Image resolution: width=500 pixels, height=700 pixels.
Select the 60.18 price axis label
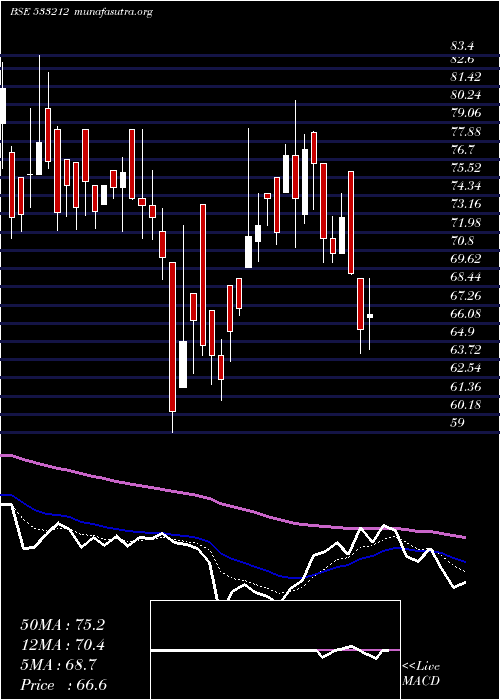pyautogui.click(x=466, y=404)
